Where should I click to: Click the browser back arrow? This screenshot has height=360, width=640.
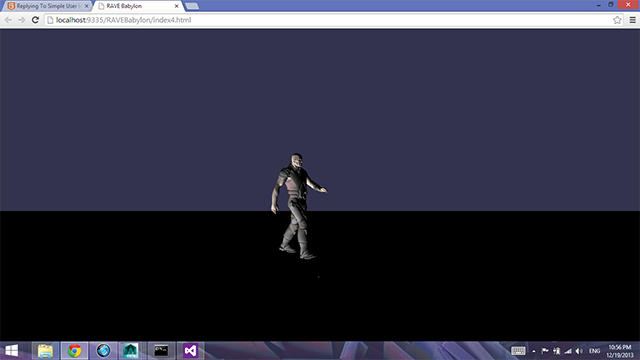tap(8, 20)
